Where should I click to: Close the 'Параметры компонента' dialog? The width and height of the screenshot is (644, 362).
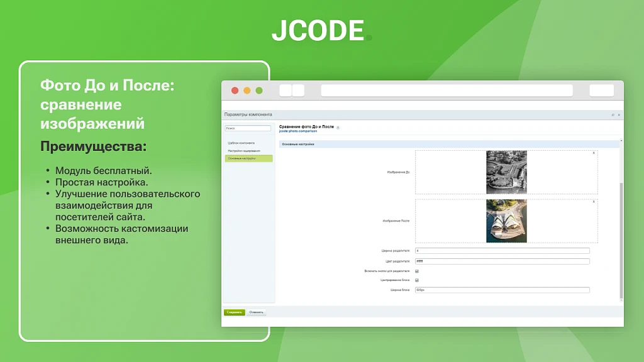[x=619, y=115]
